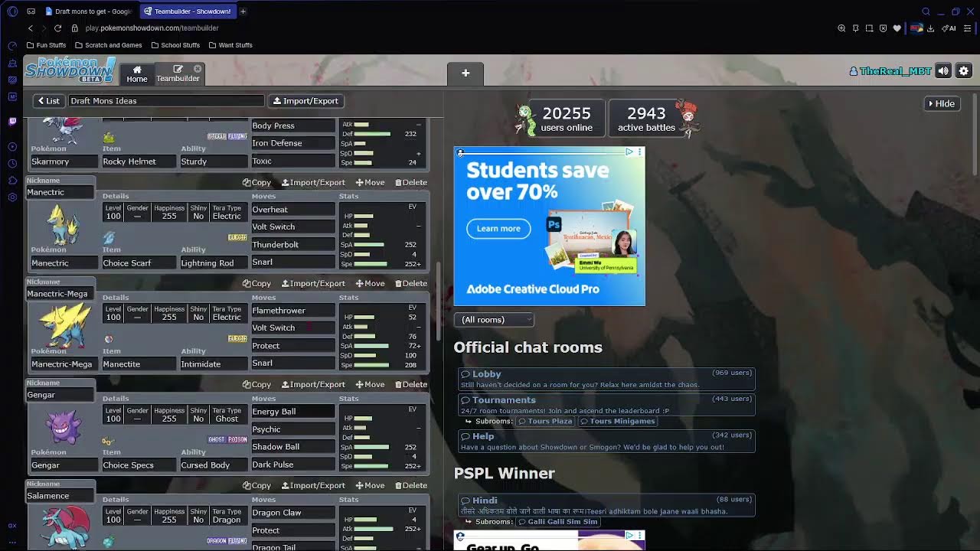The image size is (980, 551).
Task: Click the Import/Export button beside the team name
Action: [305, 101]
